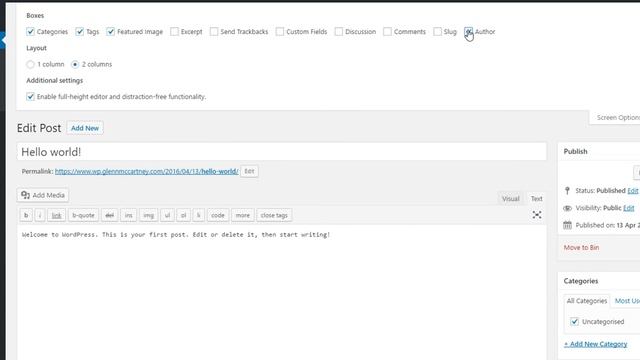Switch to the Text editor tab

[x=536, y=199]
